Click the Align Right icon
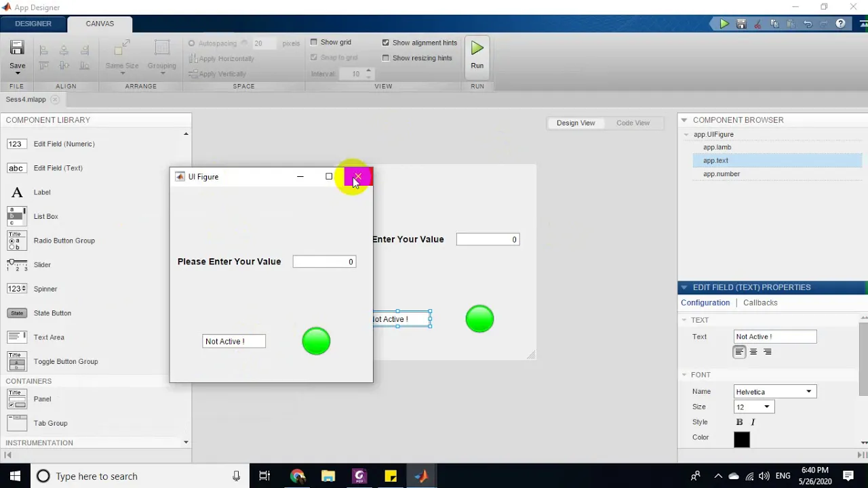Viewport: 868px width, 488px height. click(x=84, y=50)
